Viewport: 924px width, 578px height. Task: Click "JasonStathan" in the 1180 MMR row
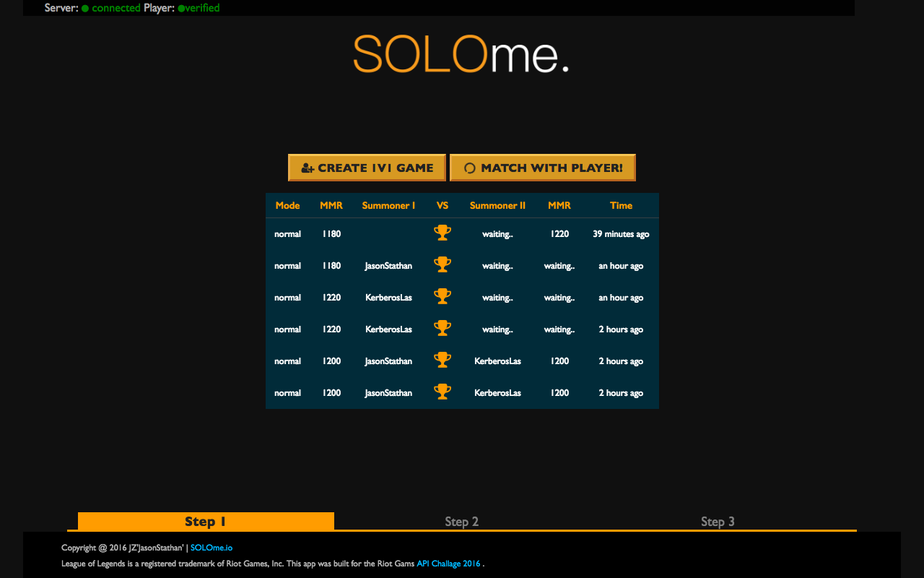tap(388, 266)
